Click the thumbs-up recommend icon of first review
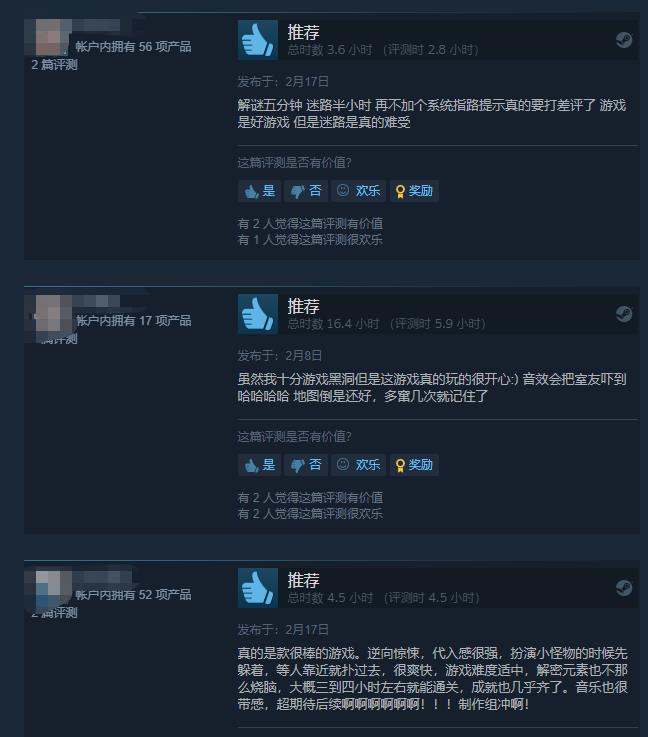The height and width of the screenshot is (737, 648). tap(258, 40)
